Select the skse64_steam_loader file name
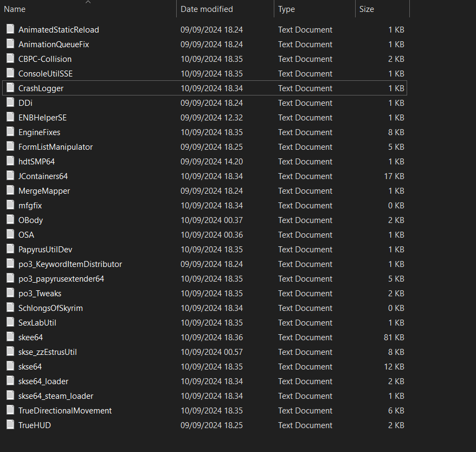476x452 pixels. click(56, 396)
